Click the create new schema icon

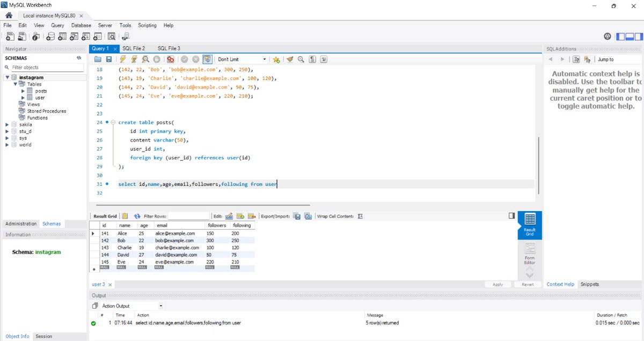[x=50, y=37]
